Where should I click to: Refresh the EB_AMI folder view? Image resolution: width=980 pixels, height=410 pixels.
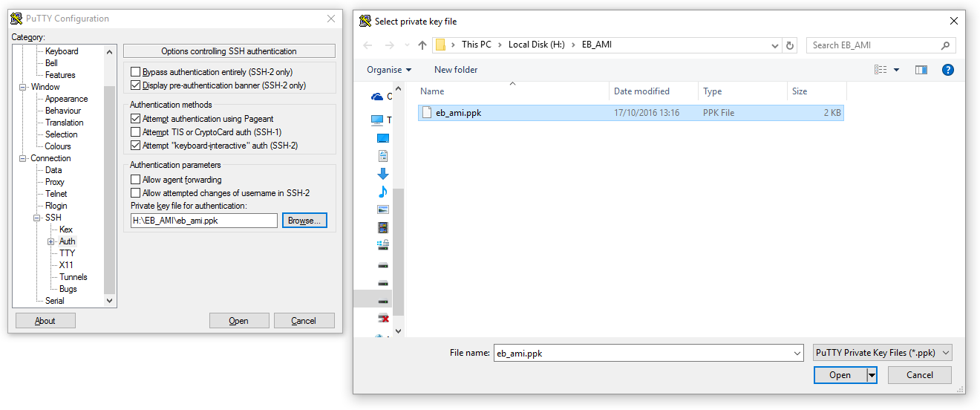tap(791, 45)
